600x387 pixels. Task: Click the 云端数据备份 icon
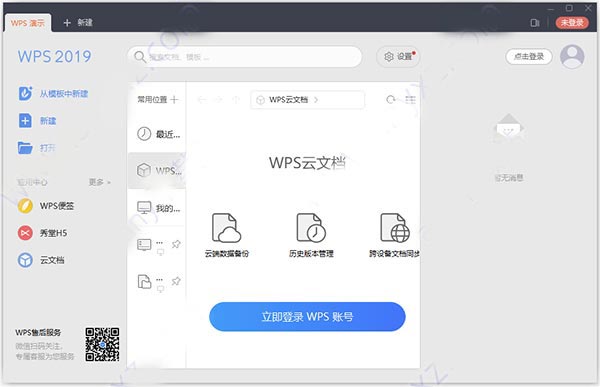click(x=227, y=228)
